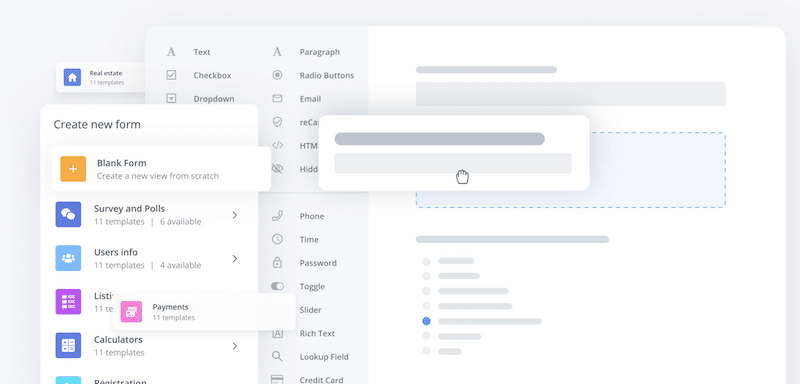Select the Text field icon
This screenshot has width=800, height=384.
[x=171, y=52]
